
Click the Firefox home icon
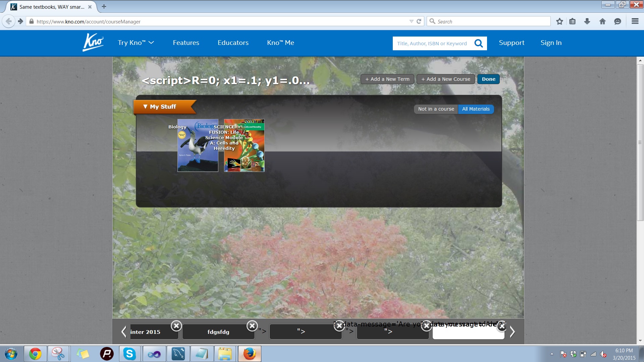pyautogui.click(x=602, y=21)
